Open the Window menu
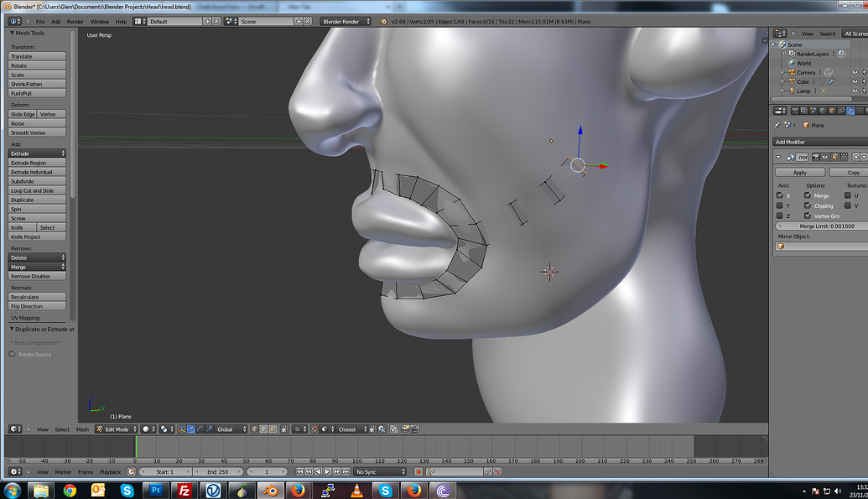This screenshot has height=499, width=868. pos(100,22)
